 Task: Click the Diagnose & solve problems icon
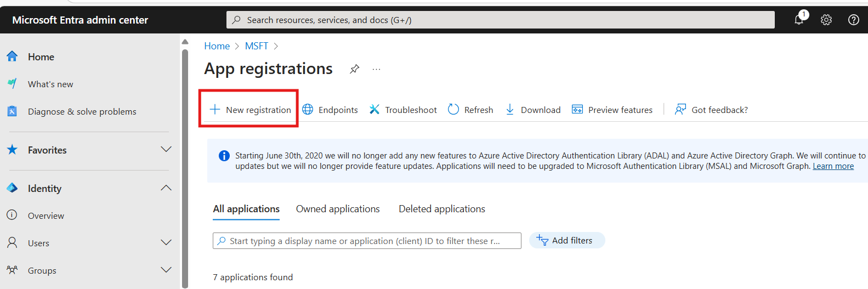coord(12,111)
